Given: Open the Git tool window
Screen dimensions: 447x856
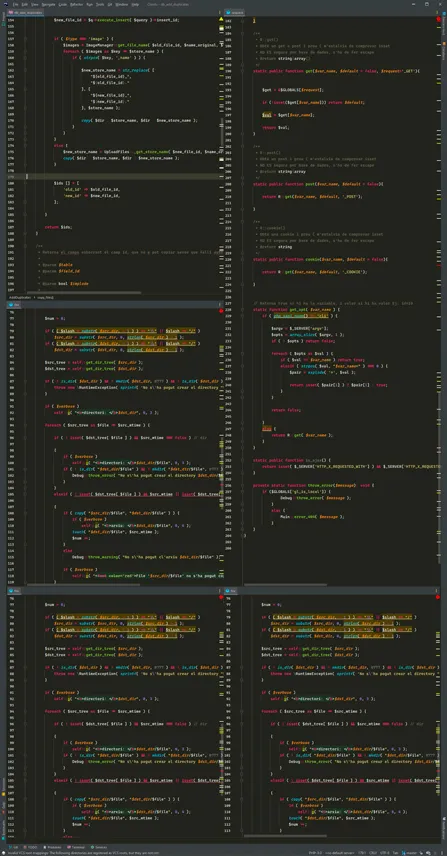Looking at the screenshot, I should [x=13, y=847].
